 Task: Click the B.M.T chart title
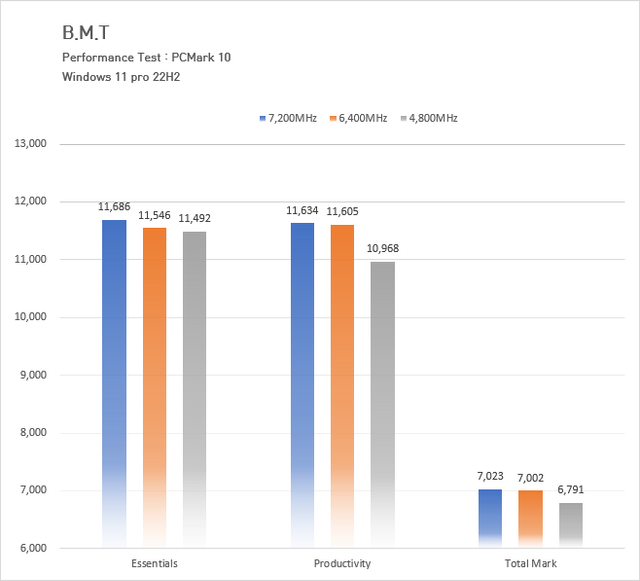coord(84,33)
